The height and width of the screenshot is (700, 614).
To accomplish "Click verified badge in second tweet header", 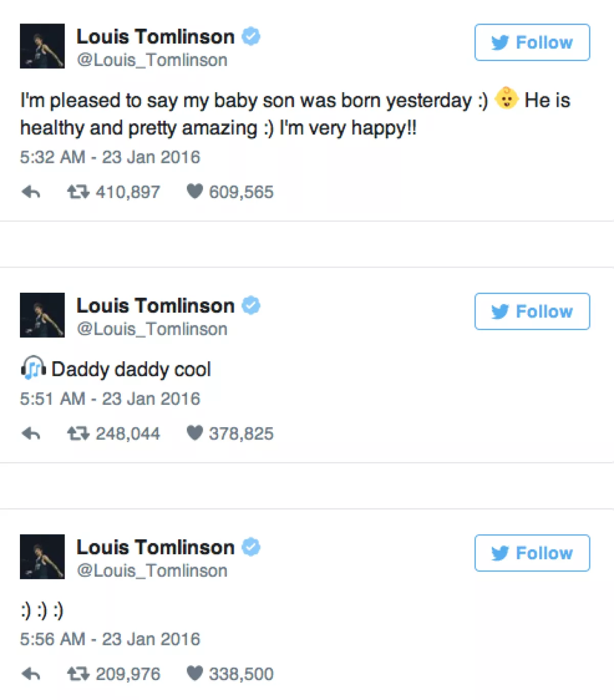I will click(251, 305).
